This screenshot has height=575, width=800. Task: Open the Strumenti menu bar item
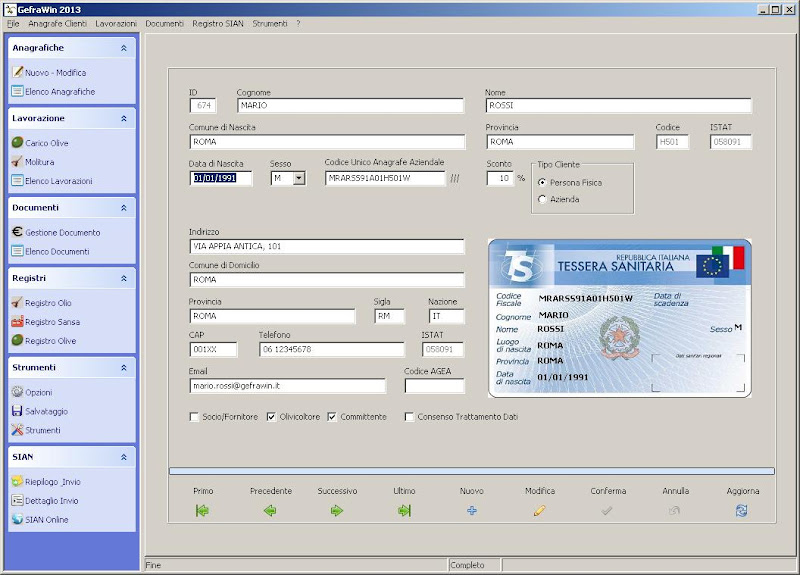tap(270, 23)
